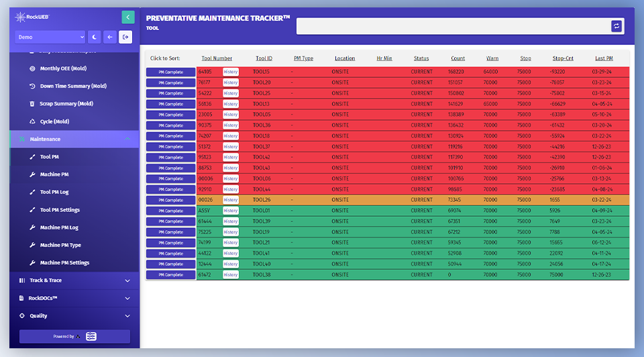Click PM Complete for TOOL37 row

[x=171, y=147]
